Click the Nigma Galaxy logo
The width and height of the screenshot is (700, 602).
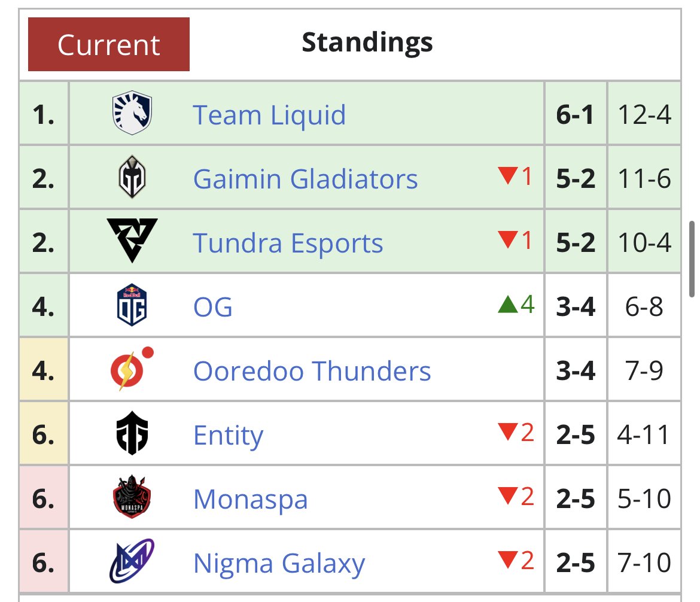click(132, 561)
